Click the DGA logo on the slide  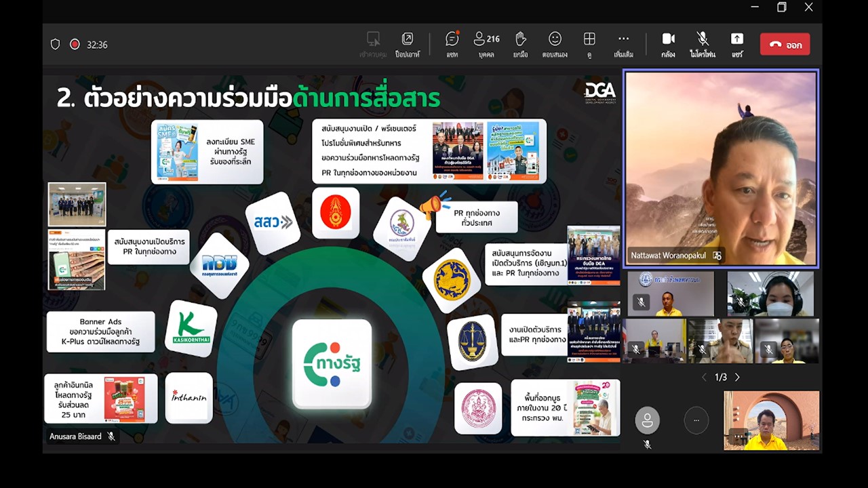(x=600, y=92)
